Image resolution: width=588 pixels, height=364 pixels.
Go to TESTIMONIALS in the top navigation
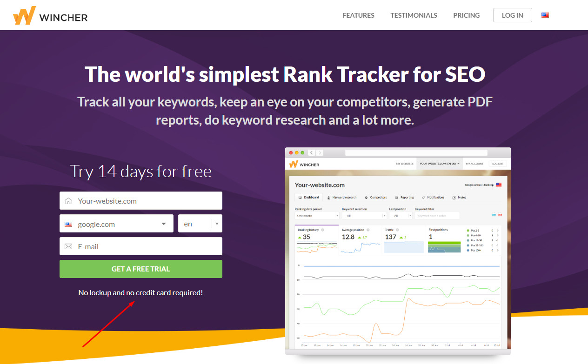414,15
